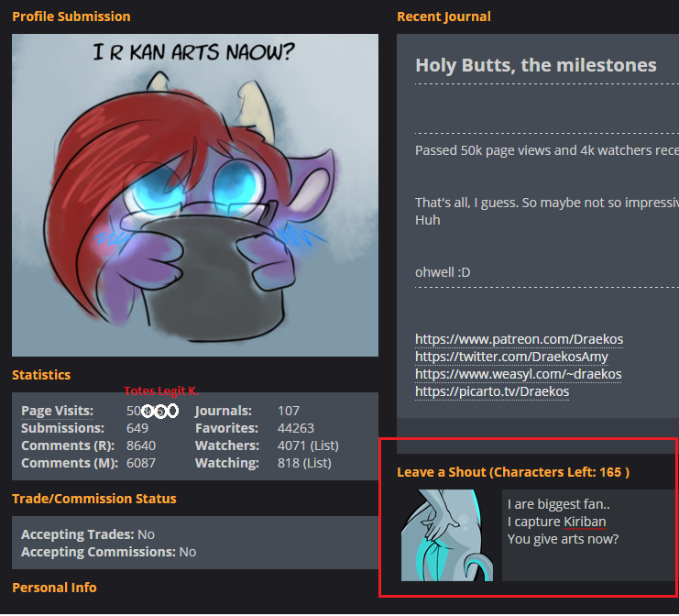Click the Leave a Shout heading
The width and height of the screenshot is (679, 616).
click(x=513, y=472)
